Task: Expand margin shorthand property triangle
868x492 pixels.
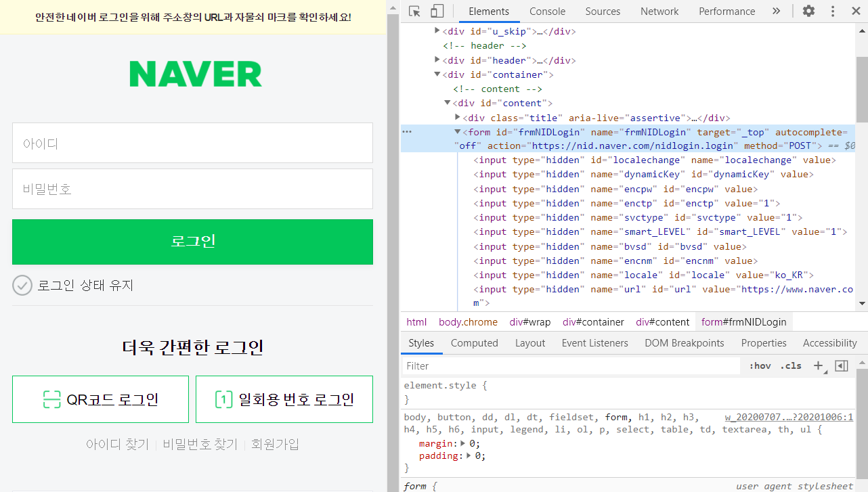Action: (x=463, y=443)
